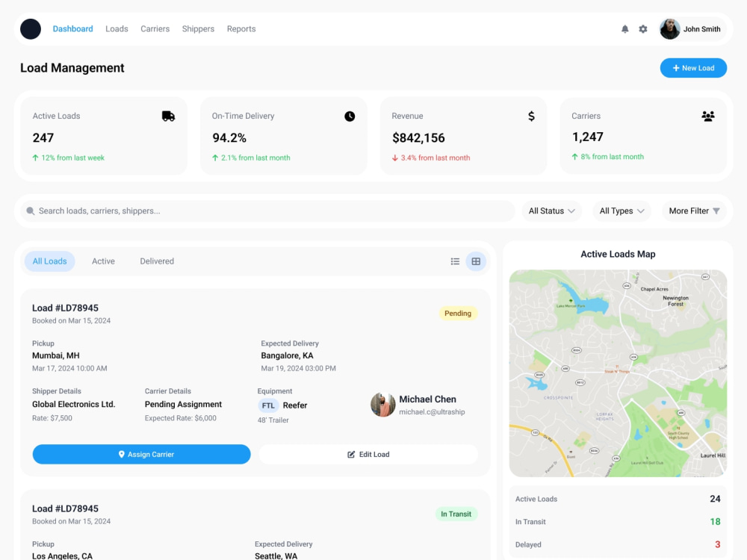
Task: Click Los Angeles, CA pickup location
Action: [x=63, y=556]
